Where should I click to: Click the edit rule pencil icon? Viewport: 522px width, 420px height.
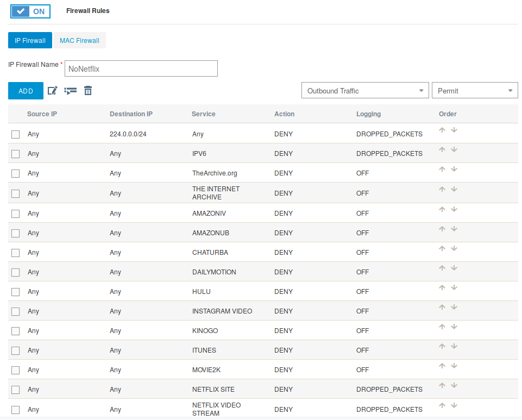pyautogui.click(x=53, y=91)
